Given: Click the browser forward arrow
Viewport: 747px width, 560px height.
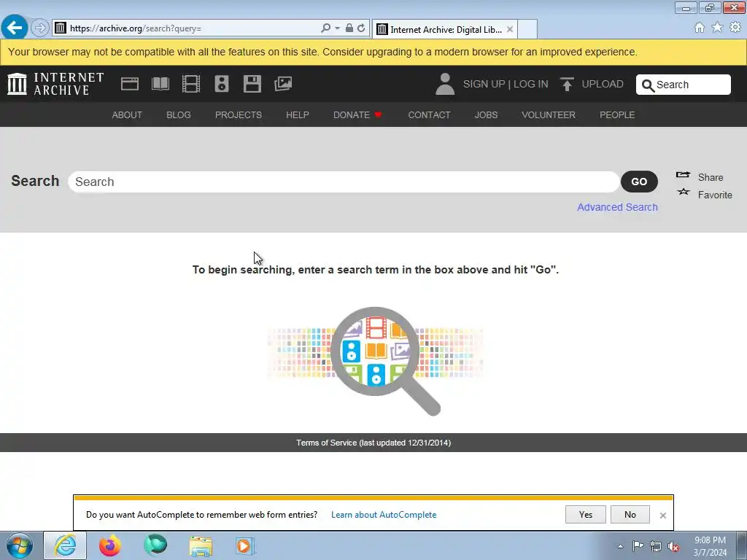Looking at the screenshot, I should click(x=40, y=28).
